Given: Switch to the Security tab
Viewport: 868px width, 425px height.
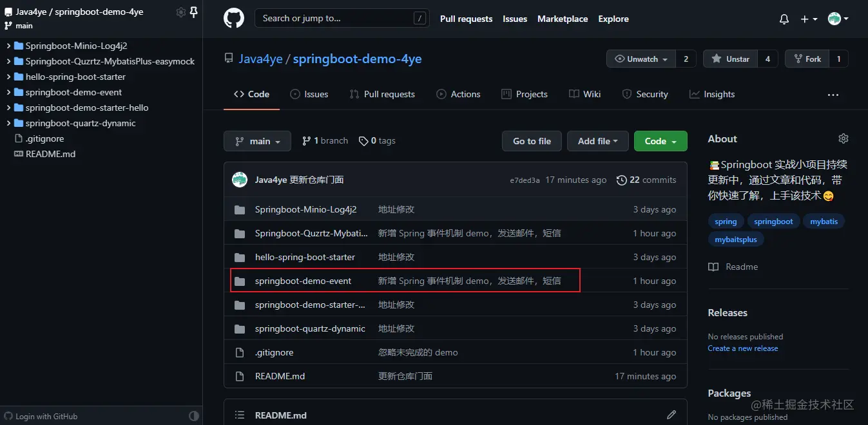Looking at the screenshot, I should click(645, 94).
